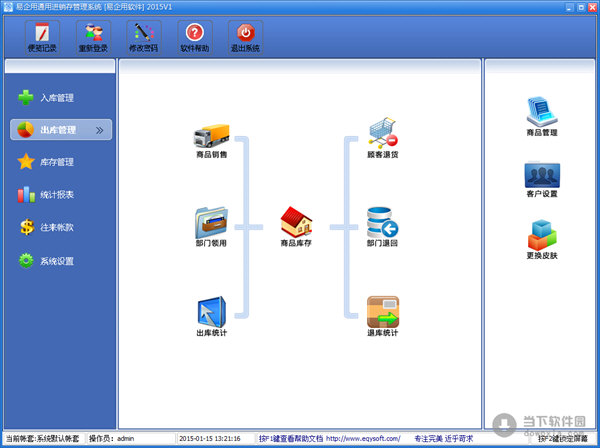This screenshot has height=448, width=600.
Task: Minimize the application window
Action: 569,7
